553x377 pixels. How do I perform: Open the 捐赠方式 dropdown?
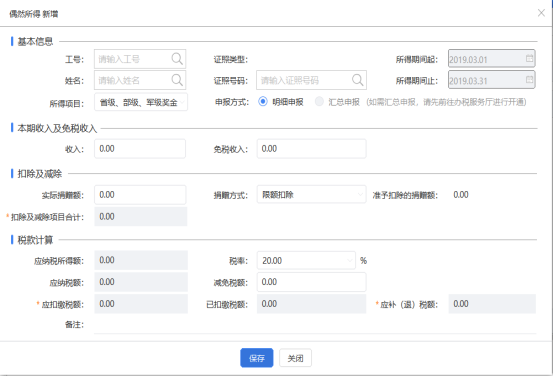311,194
